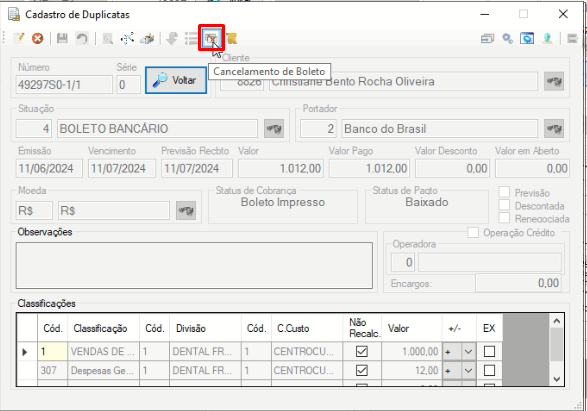The height and width of the screenshot is (411, 587).
Task: Toggle the Descontada checkbox
Action: click(504, 205)
